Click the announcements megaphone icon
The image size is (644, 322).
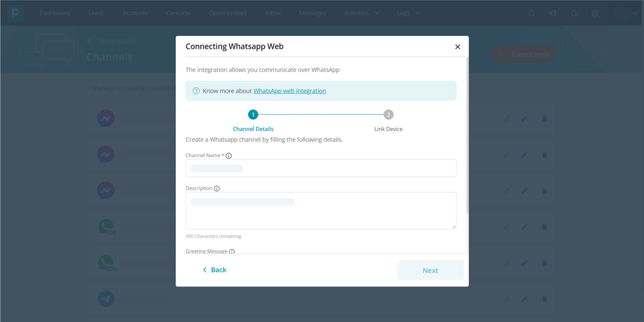[552, 13]
